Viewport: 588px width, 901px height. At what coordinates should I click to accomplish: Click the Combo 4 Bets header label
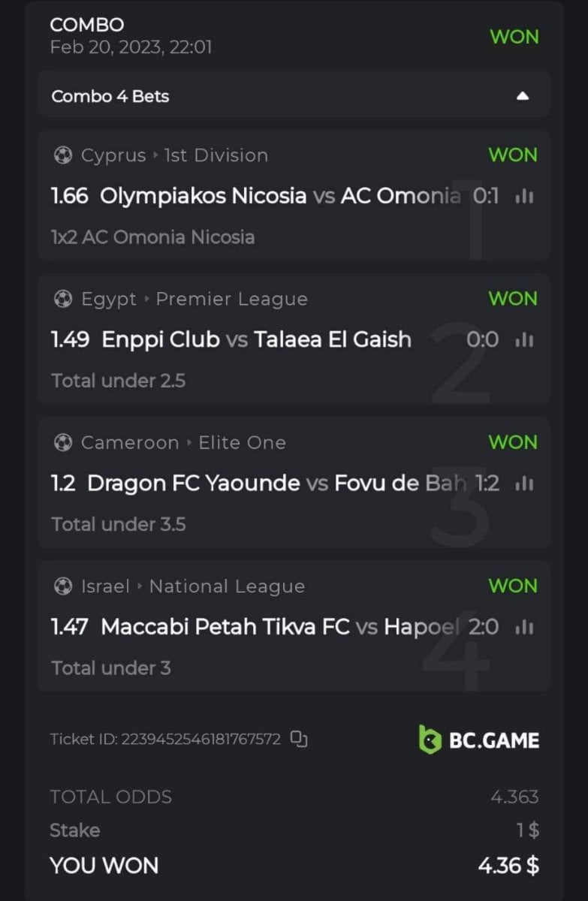pyautogui.click(x=110, y=96)
